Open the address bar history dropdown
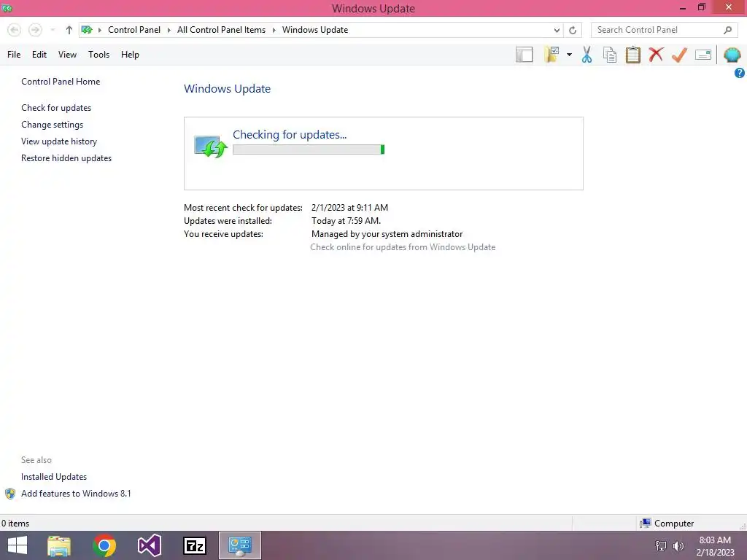Screen dimensions: 747x560 tap(557, 30)
